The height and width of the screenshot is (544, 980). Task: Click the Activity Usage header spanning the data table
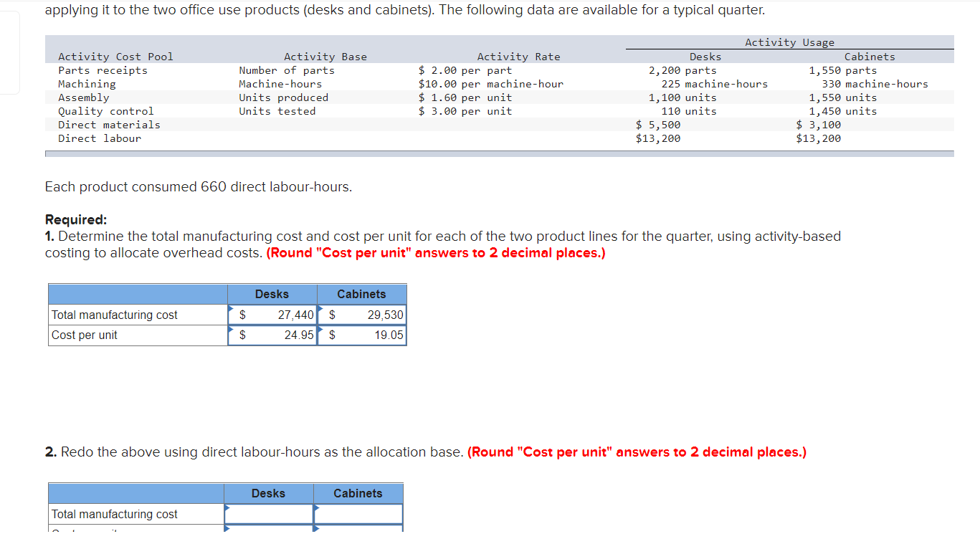pyautogui.click(x=790, y=42)
